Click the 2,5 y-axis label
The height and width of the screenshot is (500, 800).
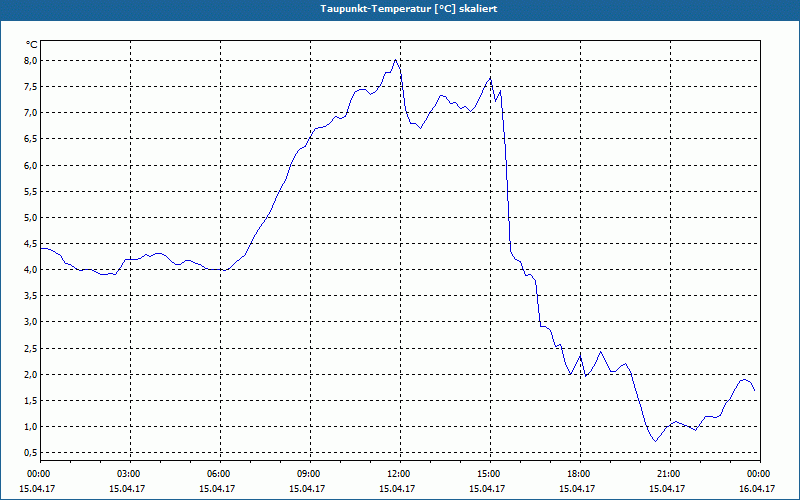(31, 348)
